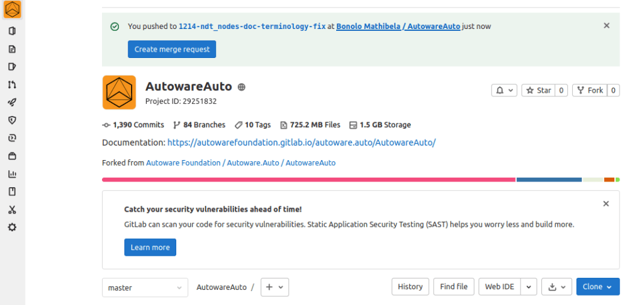Click the Create merge request button
644x305 pixels.
click(x=172, y=49)
